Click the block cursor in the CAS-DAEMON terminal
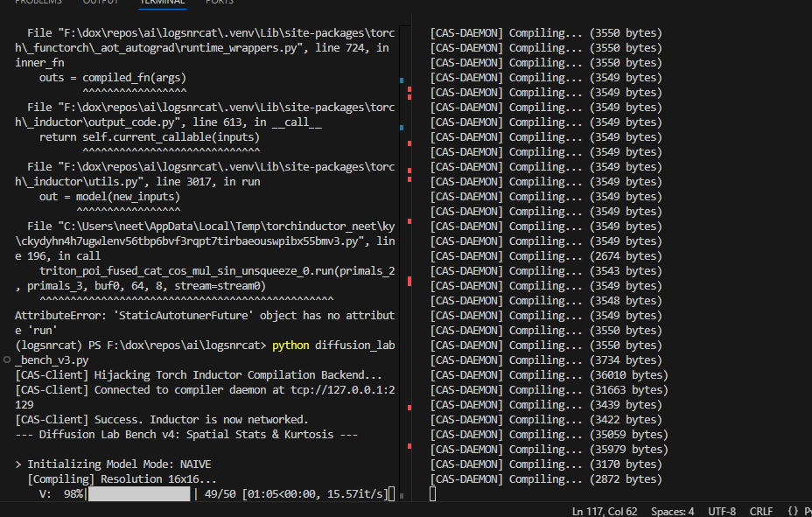812x517 pixels. pyautogui.click(x=433, y=493)
